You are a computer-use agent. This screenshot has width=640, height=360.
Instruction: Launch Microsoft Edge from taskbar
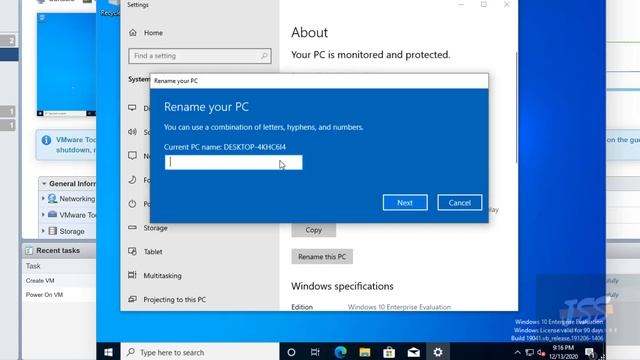click(x=340, y=352)
